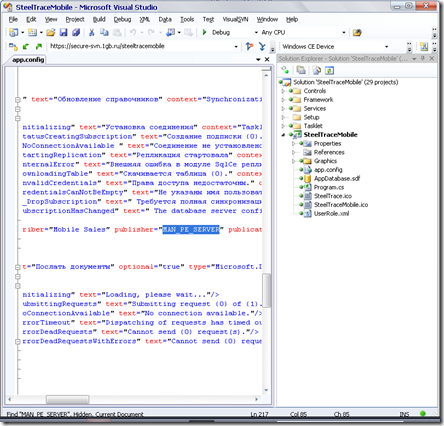Open the active files list dropdown arrow
444x426 pixels.
[258, 59]
